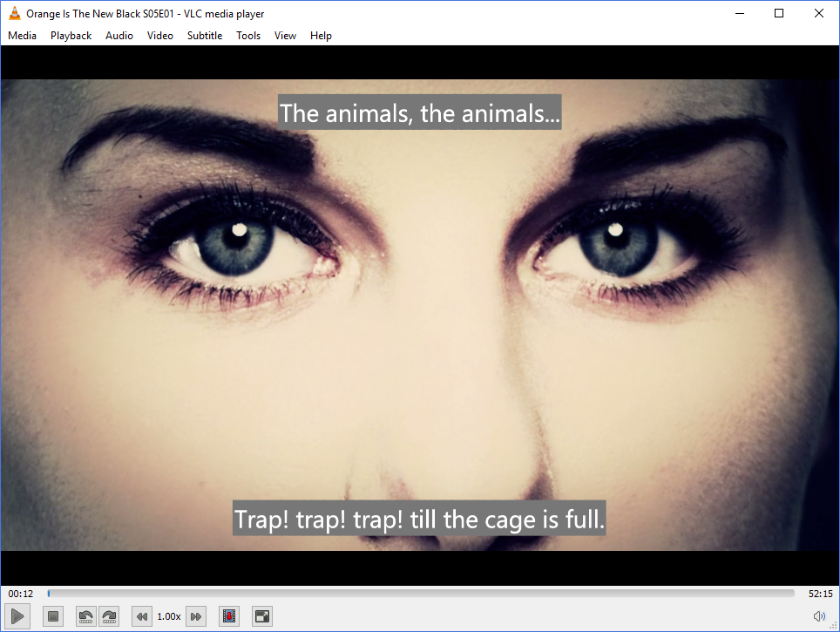
Task: Take a snapshot with the filmstrip icon
Action: coord(229,616)
